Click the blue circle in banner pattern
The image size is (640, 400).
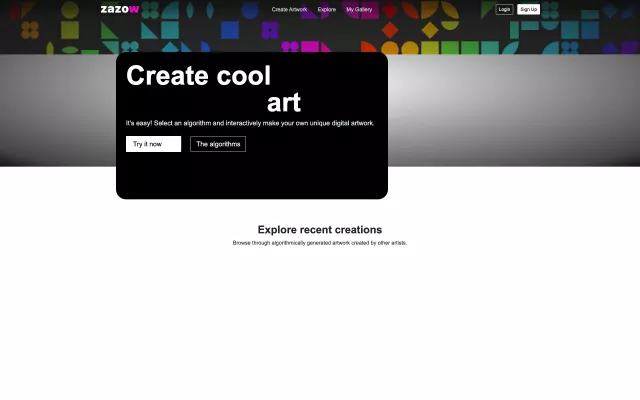tap(249, 9)
